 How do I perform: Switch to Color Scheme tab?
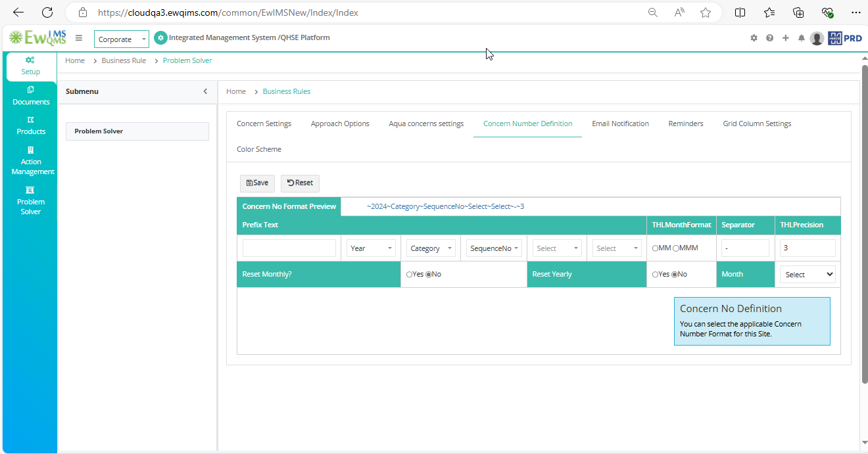(x=259, y=149)
